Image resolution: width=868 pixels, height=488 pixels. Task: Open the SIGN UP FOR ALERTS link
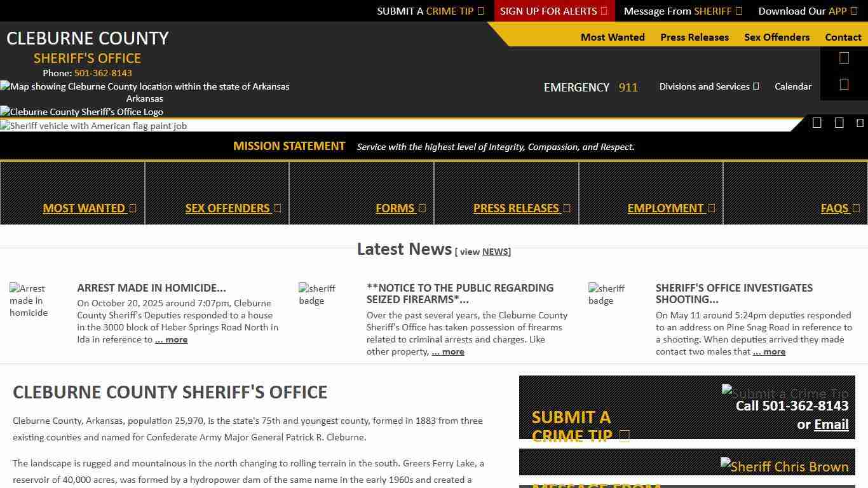click(x=548, y=11)
